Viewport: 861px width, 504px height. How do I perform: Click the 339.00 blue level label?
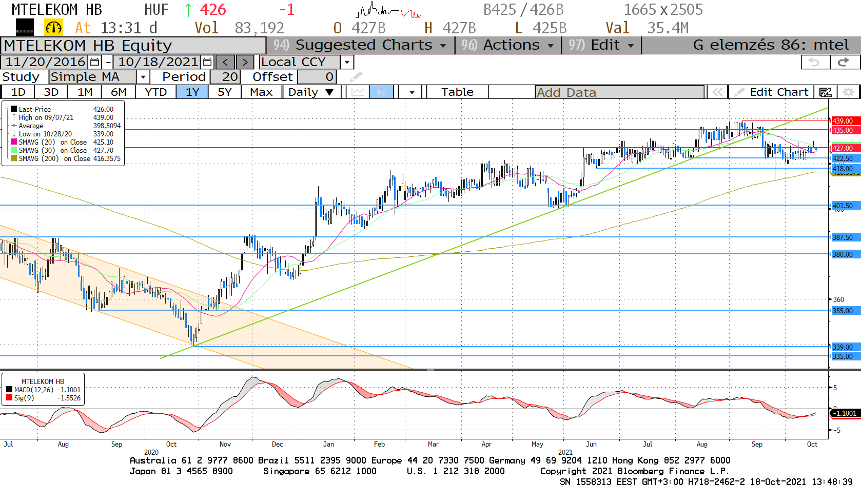[845, 347]
